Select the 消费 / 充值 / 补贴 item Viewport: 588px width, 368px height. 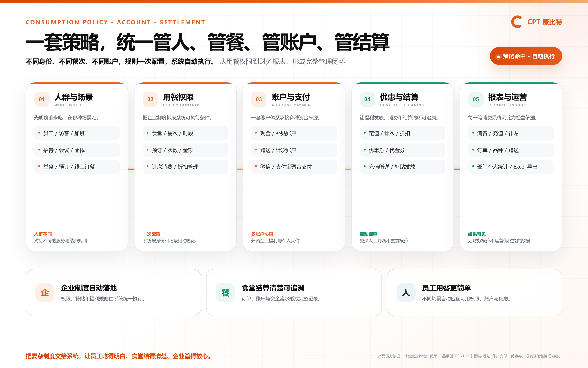click(511, 133)
